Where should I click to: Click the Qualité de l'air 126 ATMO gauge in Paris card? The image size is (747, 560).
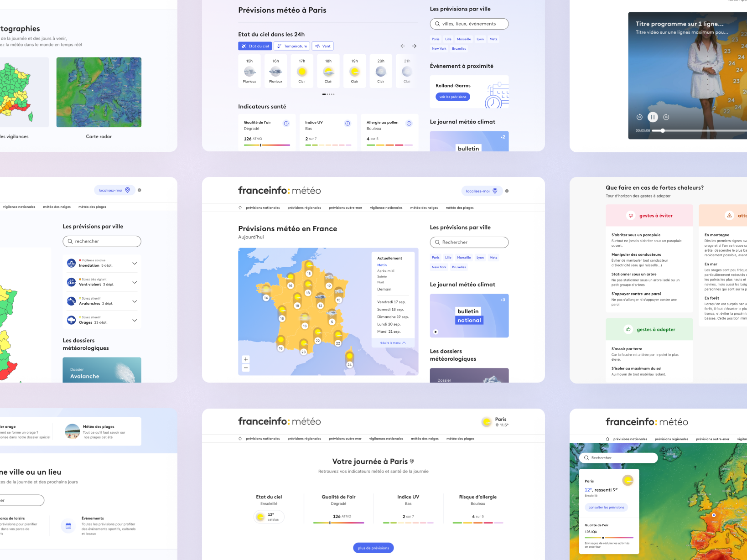[267, 145]
